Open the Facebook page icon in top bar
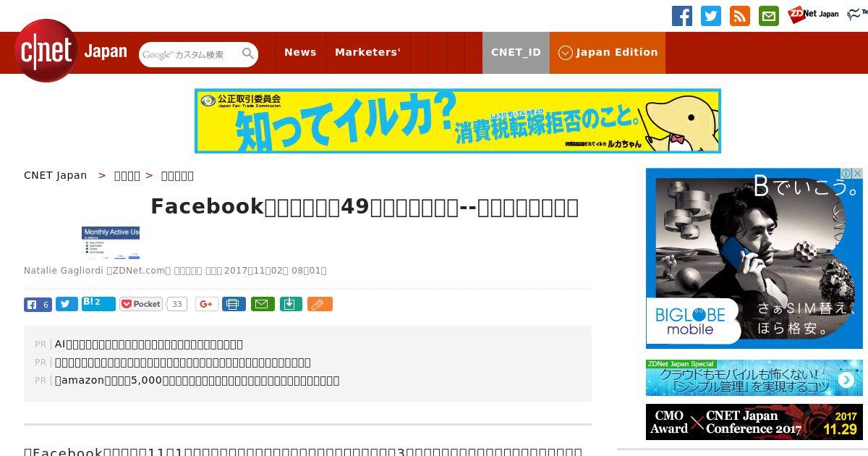This screenshot has height=456, width=868. (x=682, y=16)
